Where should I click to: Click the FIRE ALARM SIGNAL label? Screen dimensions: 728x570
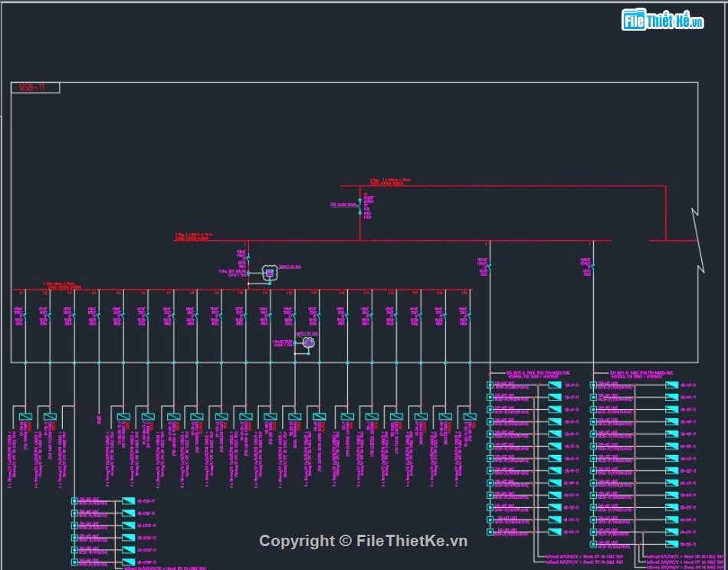[343, 205]
